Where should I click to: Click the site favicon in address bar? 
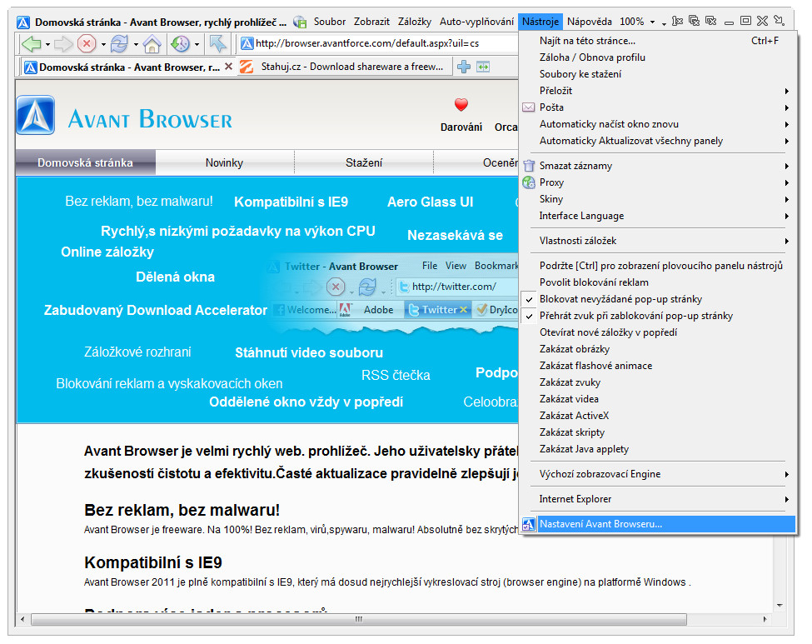[x=247, y=43]
